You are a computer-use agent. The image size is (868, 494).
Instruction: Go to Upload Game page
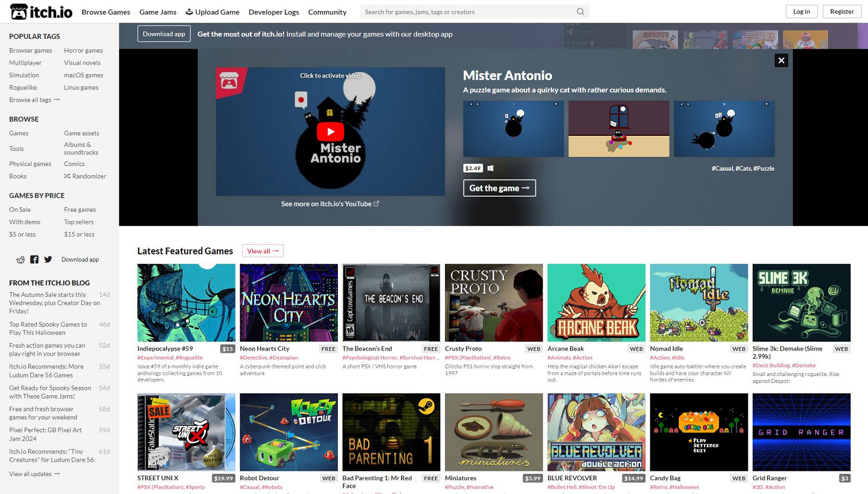click(x=212, y=12)
